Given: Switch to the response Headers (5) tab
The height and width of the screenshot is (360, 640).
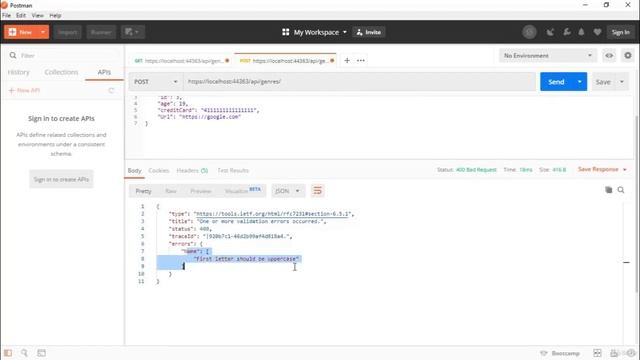Looking at the screenshot, I should 192,171.
